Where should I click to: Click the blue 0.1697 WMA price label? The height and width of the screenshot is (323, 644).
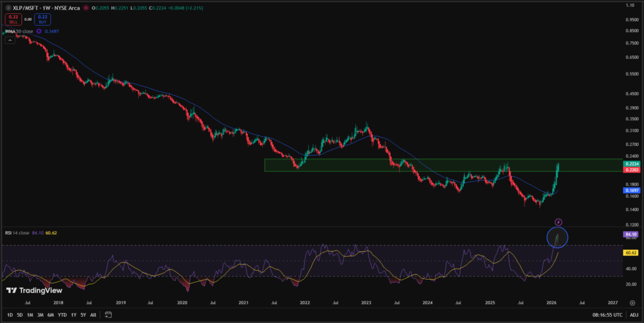tap(631, 190)
